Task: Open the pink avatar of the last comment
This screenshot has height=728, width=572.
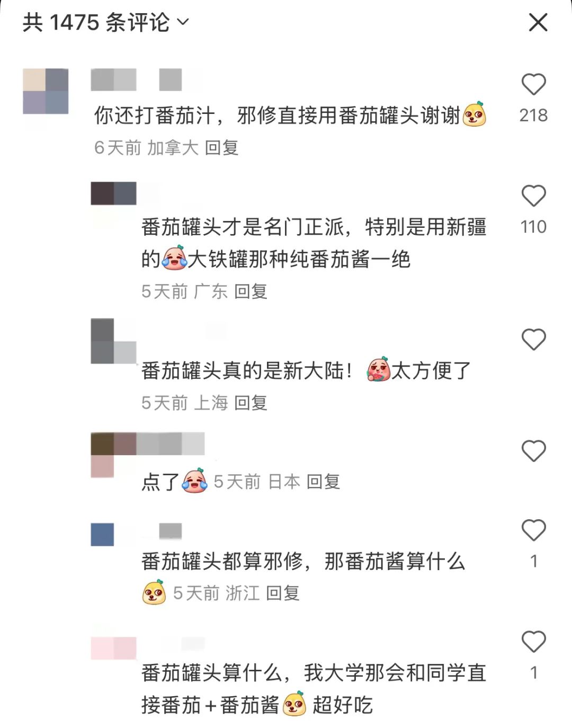Action: (113, 648)
